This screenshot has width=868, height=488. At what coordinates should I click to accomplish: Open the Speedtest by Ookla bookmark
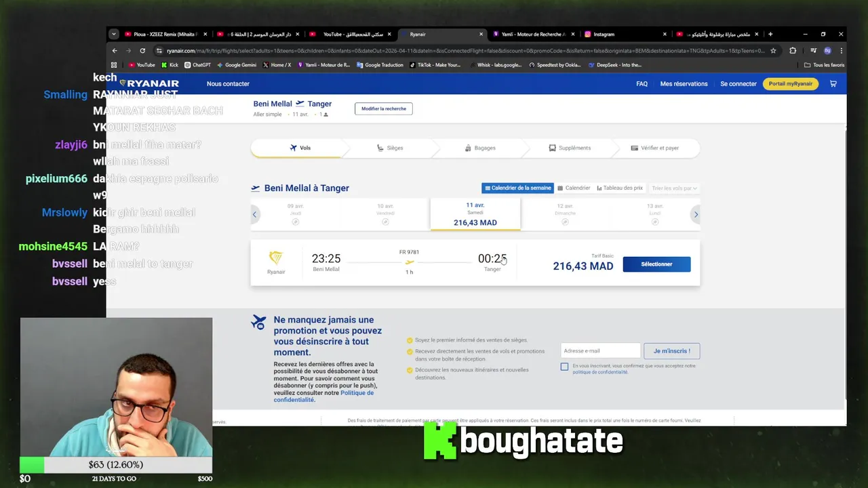555,65
